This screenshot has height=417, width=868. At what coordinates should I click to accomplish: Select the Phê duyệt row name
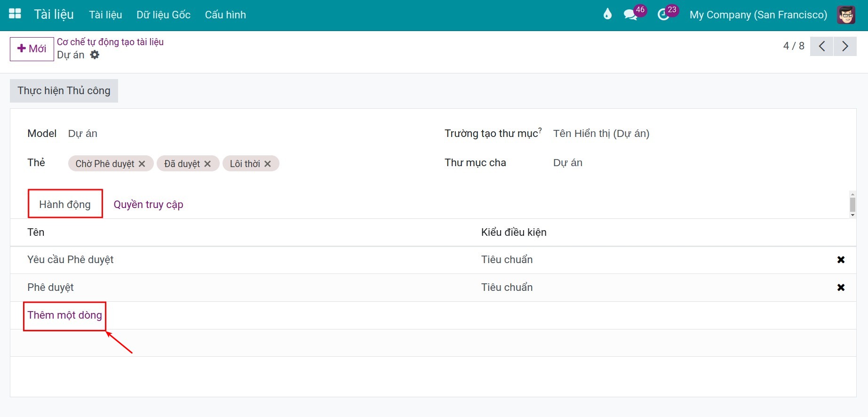[50, 288]
